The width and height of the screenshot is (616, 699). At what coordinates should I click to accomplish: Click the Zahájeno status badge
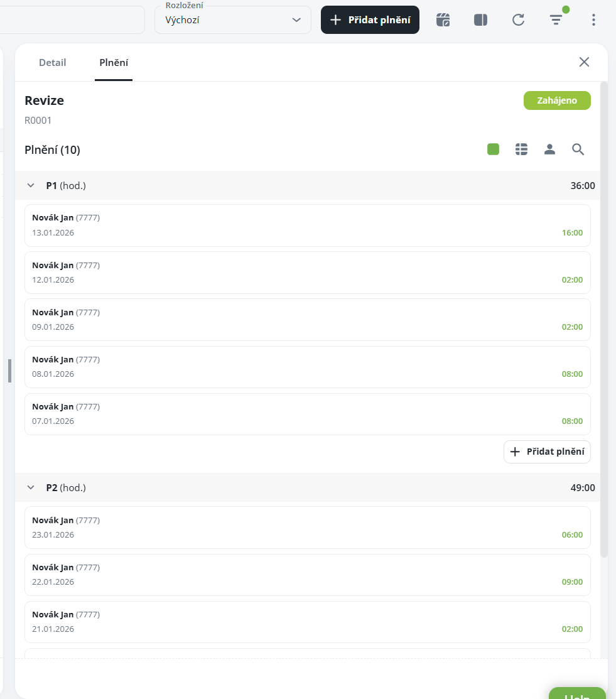[x=557, y=100]
